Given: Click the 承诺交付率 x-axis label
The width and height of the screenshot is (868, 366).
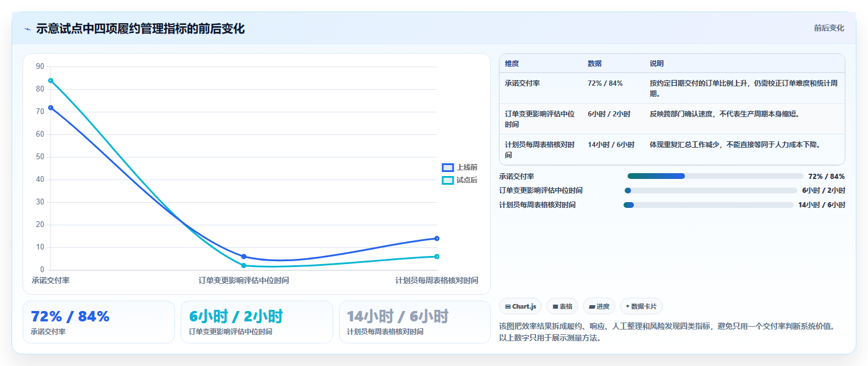Looking at the screenshot, I should pos(51,280).
